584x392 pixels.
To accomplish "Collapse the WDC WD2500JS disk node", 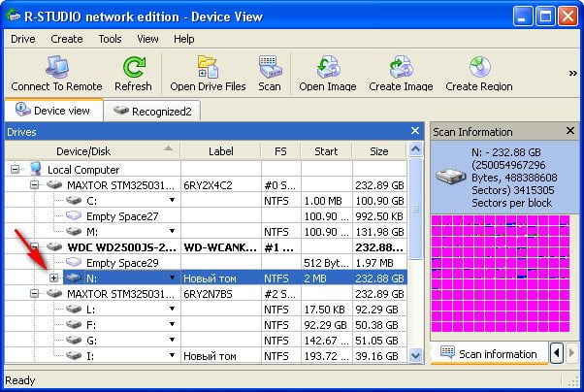I will [x=35, y=246].
